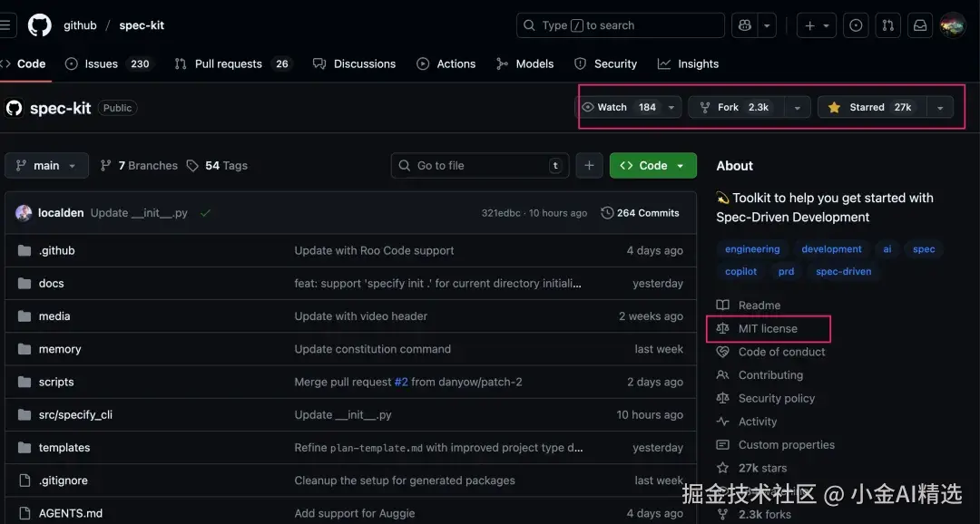
Task: Select the spec topic tag
Action: pos(924,249)
